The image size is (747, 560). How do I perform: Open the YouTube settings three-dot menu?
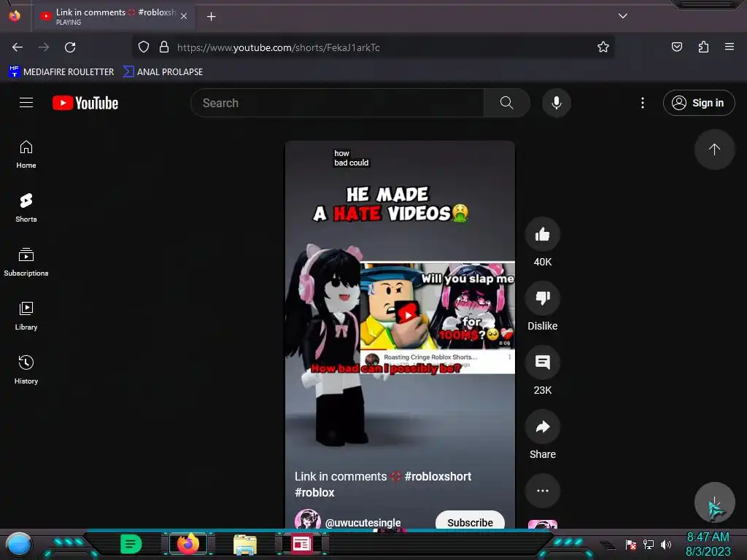pos(642,103)
